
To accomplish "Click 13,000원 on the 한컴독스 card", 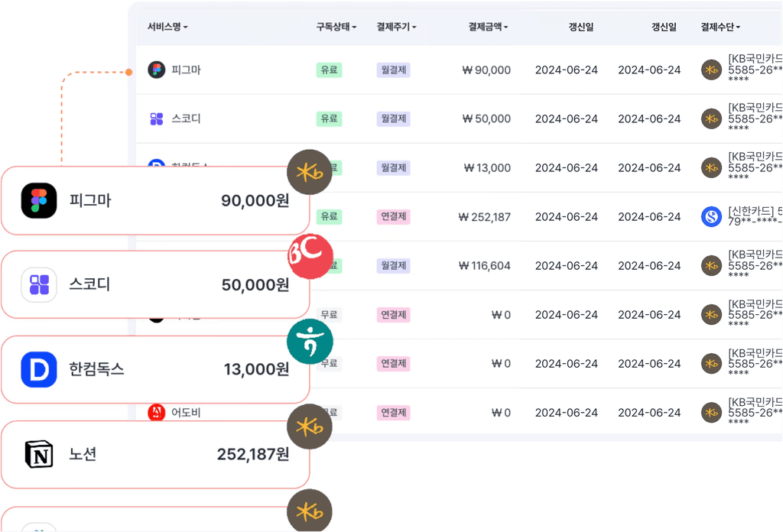I will click(257, 369).
